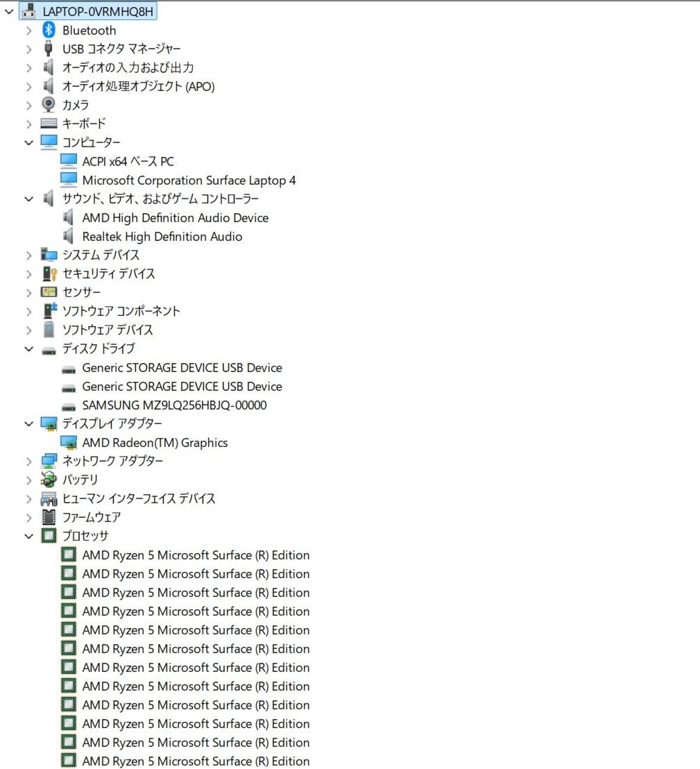Select Microsoft Corporation Surface Laptop 4 entry
The width and height of the screenshot is (700, 769).
tap(189, 180)
